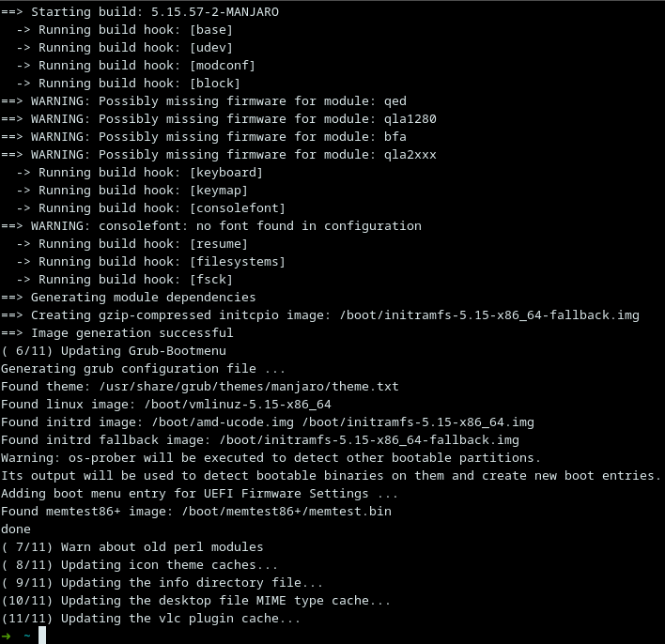Click the [filesystems] build hook text
The width and height of the screenshot is (665, 644).
point(237,262)
